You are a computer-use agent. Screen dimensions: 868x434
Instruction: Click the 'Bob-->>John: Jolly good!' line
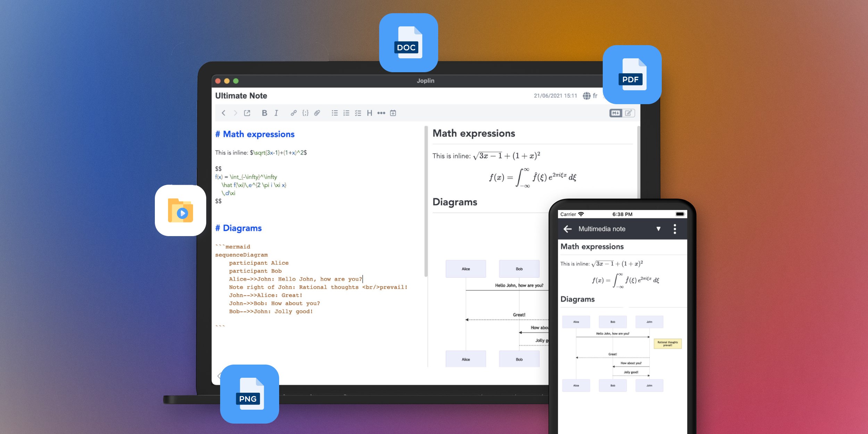(x=271, y=311)
